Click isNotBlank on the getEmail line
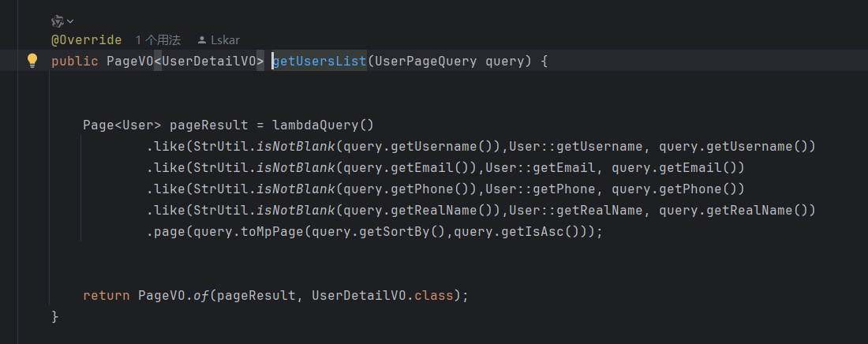The width and height of the screenshot is (868, 344). point(296,168)
